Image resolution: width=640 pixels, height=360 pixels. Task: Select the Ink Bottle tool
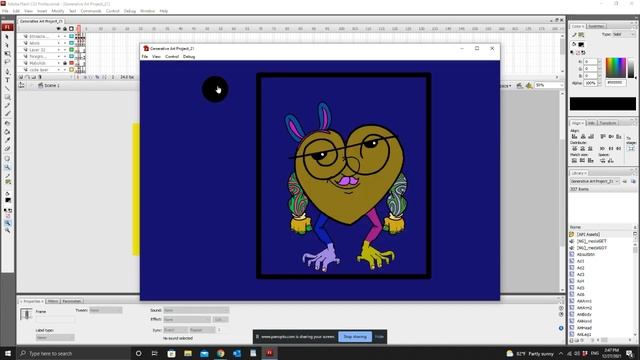(x=7, y=123)
